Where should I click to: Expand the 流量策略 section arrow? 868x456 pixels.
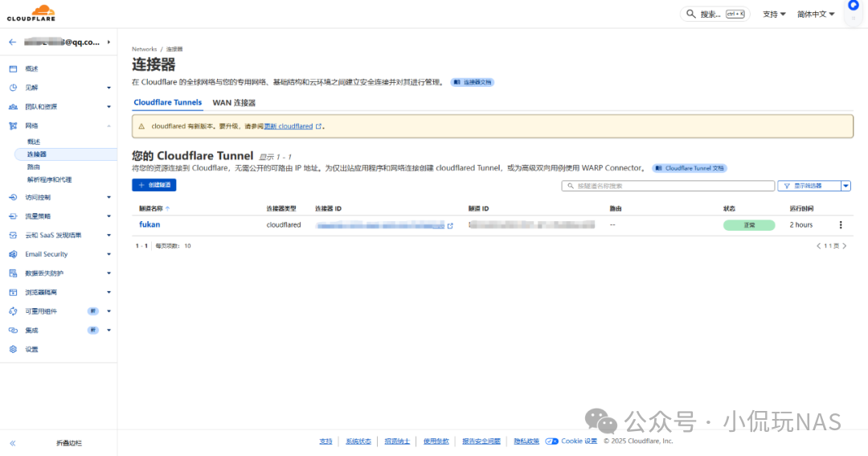[x=108, y=216]
